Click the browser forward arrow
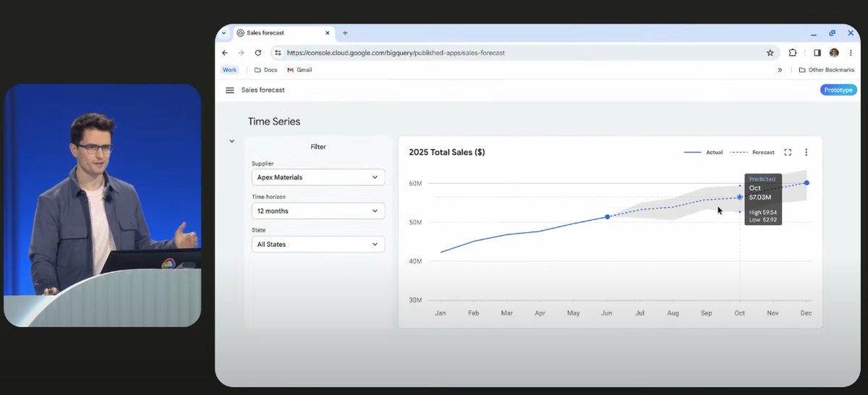The width and height of the screenshot is (868, 395). (242, 53)
